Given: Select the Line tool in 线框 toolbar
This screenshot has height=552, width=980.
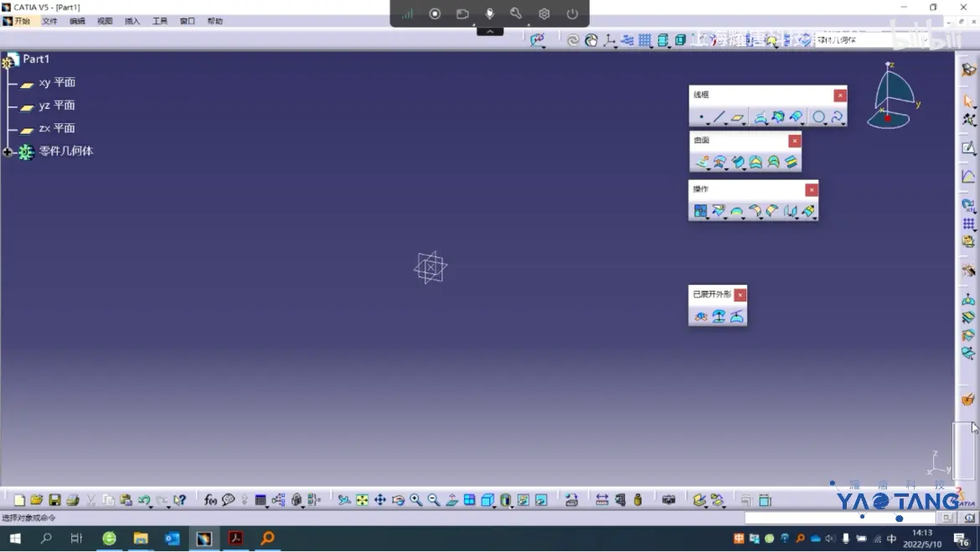Looking at the screenshot, I should [x=719, y=117].
